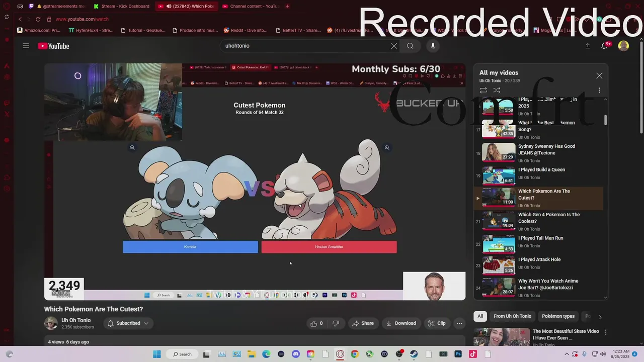The image size is (644, 362).
Task: Show hidden system tray icons chevron
Action: pyautogui.click(x=568, y=354)
